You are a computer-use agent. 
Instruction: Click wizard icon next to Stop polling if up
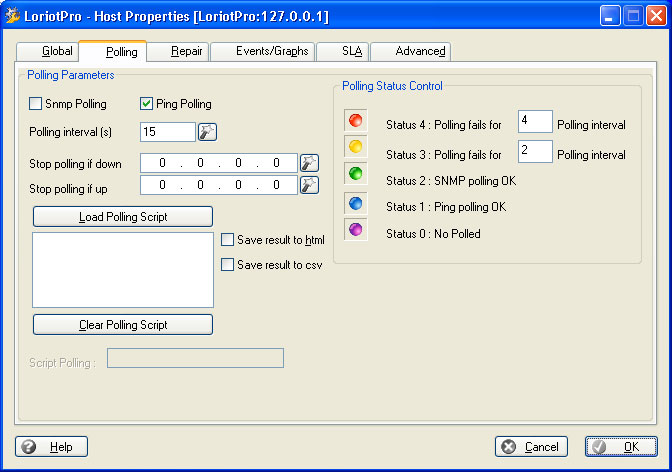click(309, 185)
